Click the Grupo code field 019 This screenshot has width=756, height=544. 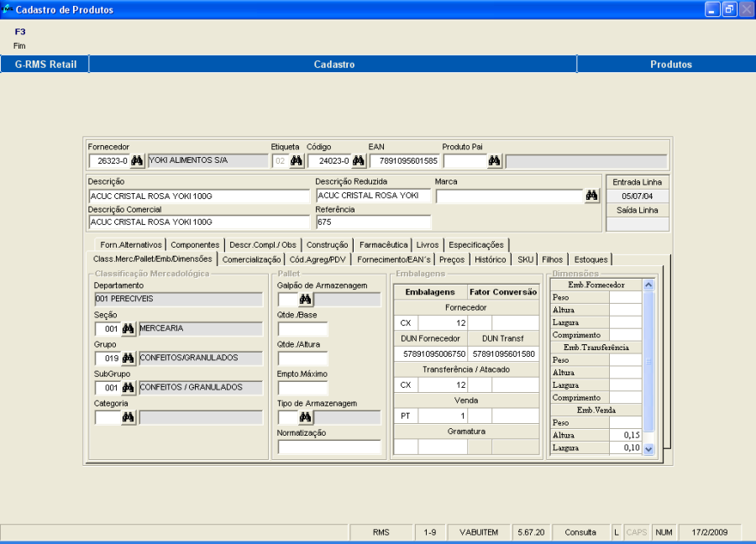pyautogui.click(x=108, y=358)
